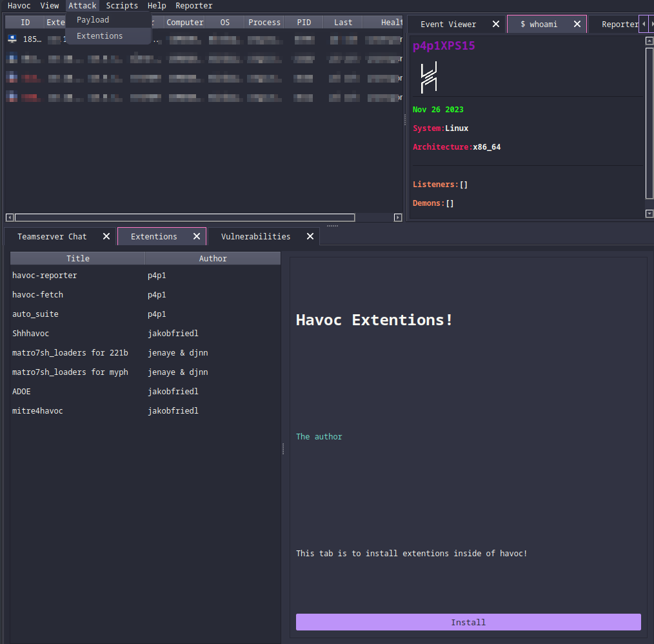Close the $ whoami tab

click(x=577, y=24)
